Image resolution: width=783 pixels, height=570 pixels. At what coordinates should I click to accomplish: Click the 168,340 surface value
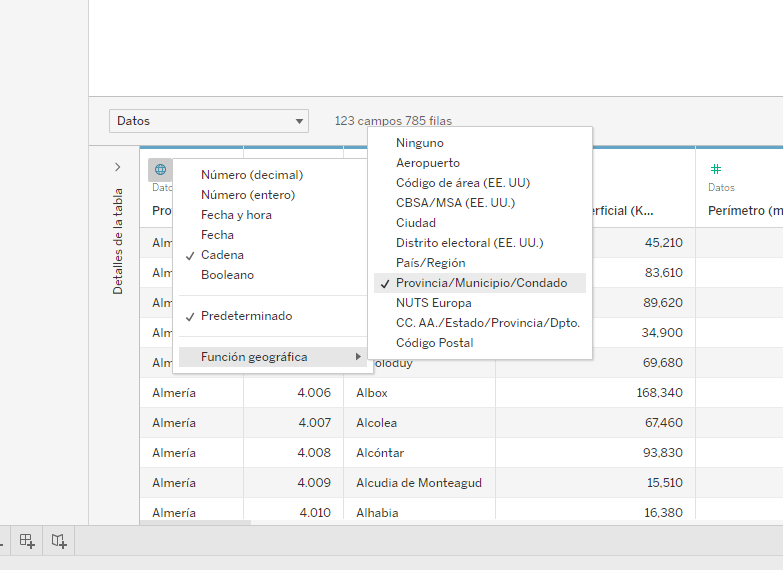click(x=660, y=393)
